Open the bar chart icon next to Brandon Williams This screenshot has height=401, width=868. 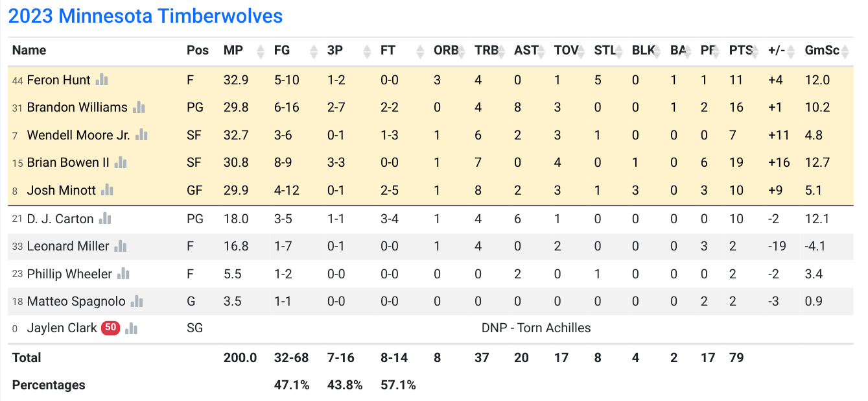(139, 107)
